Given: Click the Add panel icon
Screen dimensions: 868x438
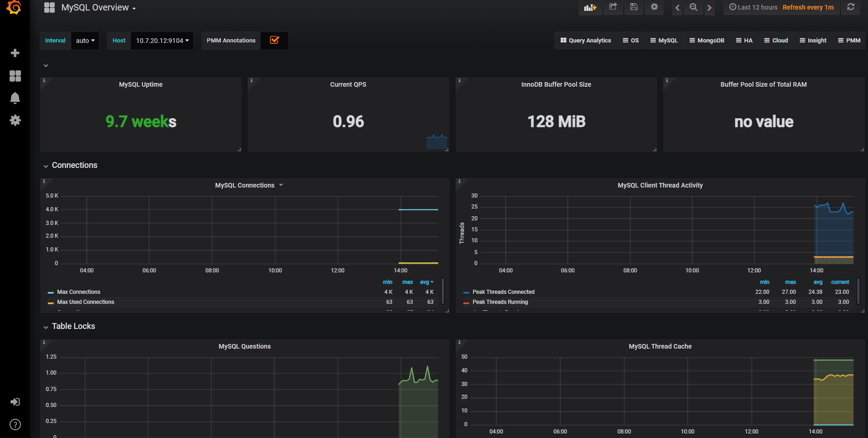Looking at the screenshot, I should [590, 7].
